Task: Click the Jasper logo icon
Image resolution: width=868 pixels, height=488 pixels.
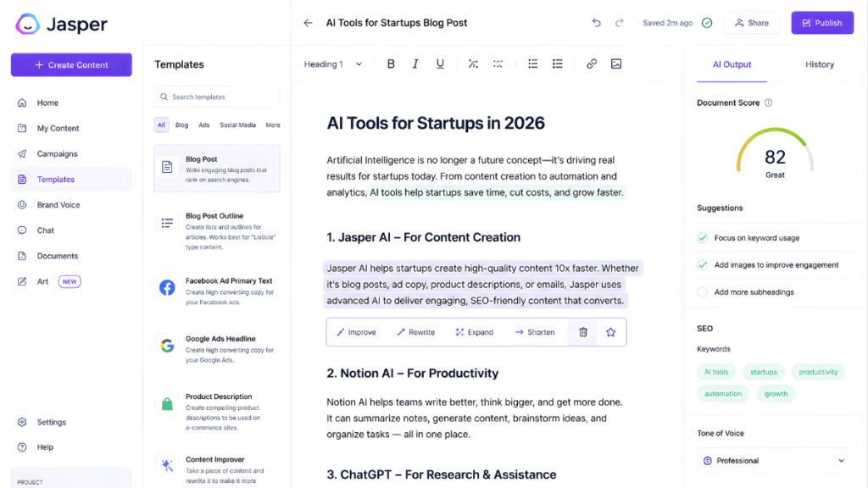Action: [x=27, y=24]
